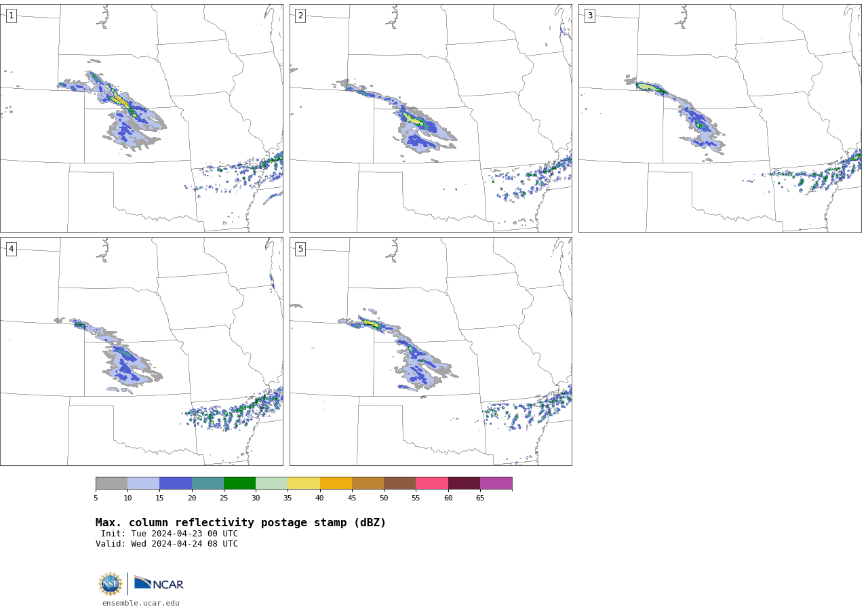Click the dark green 25-30 dBZ swatch

tap(239, 483)
